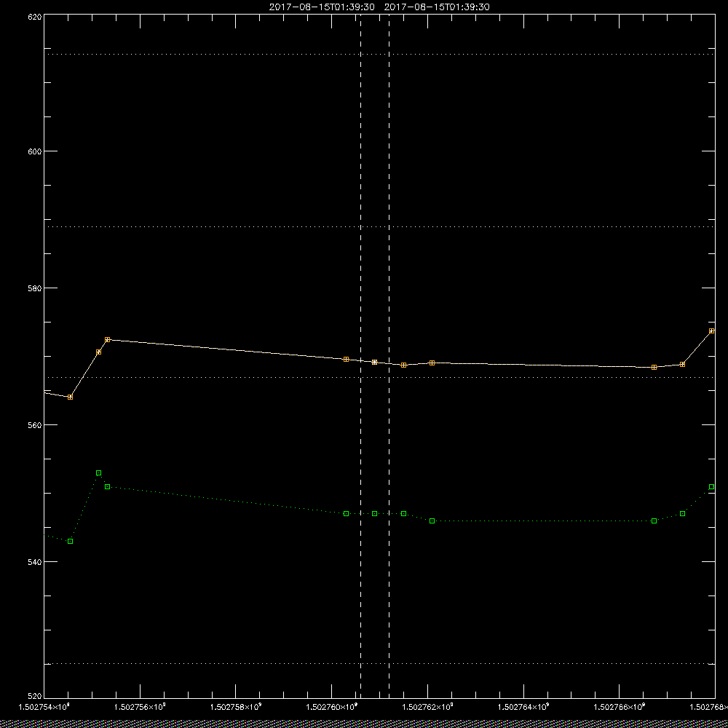Click the topmost horizontal dotted line near 614
728x728 pixels.
379,55
